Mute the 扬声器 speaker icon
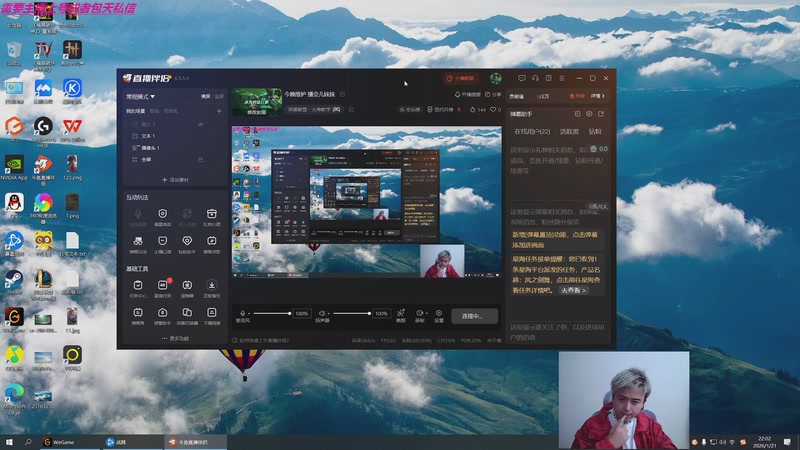Image resolution: width=800 pixels, height=450 pixels. 322,313
